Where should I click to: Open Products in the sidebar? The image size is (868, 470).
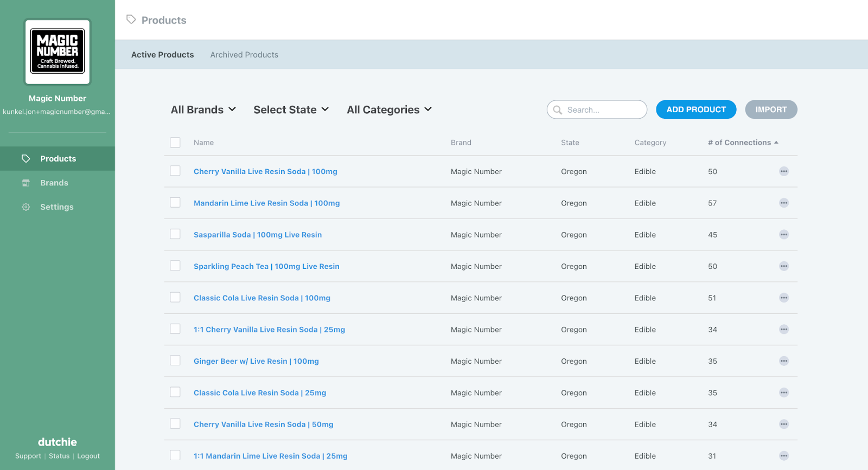(x=58, y=159)
